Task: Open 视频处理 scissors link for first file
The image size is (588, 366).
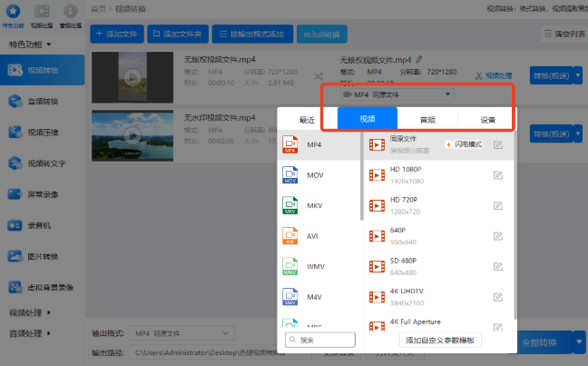Action: point(494,75)
